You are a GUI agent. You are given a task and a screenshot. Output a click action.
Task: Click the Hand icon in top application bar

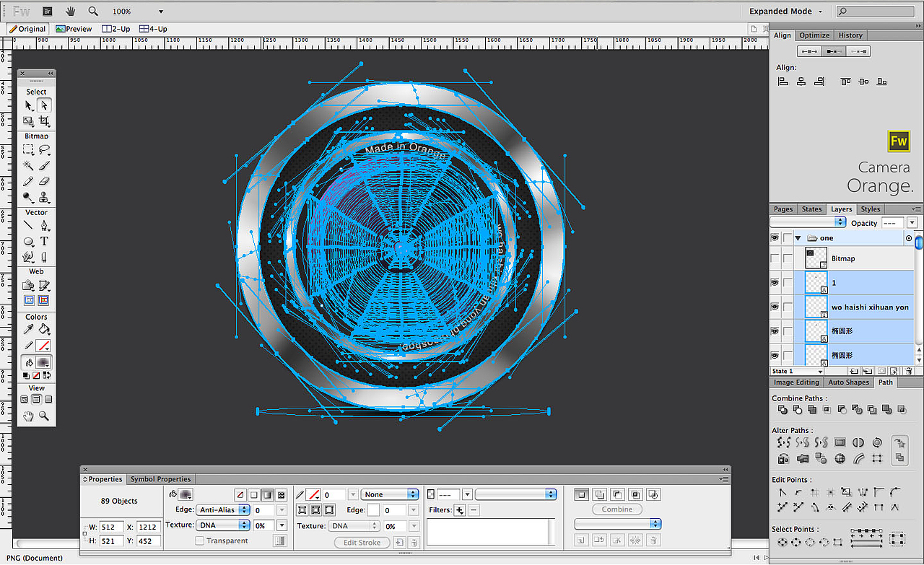(x=71, y=12)
